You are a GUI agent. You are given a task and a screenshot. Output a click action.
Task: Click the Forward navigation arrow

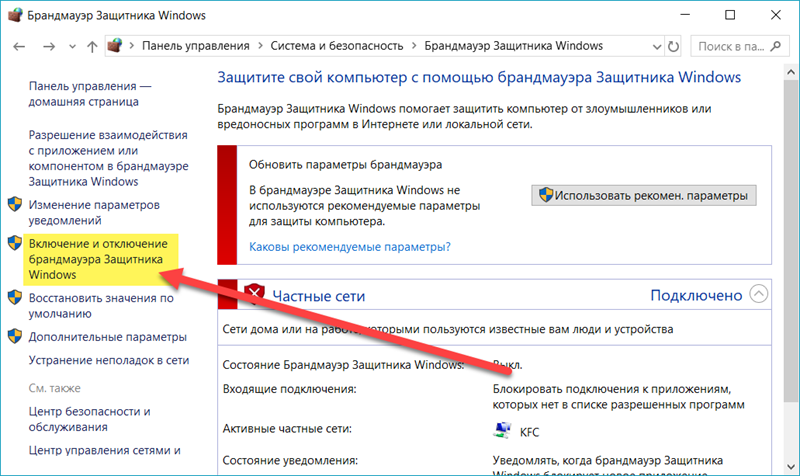coord(49,46)
